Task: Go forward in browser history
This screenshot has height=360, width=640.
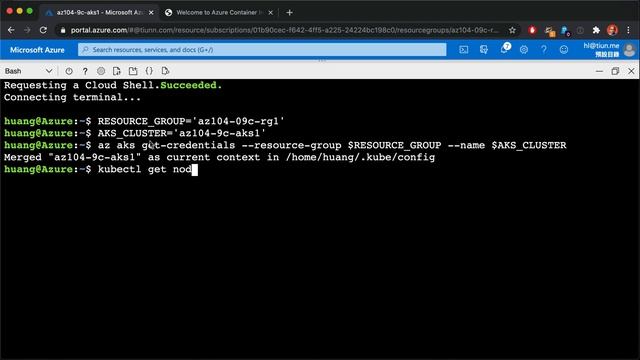Action: [27, 30]
